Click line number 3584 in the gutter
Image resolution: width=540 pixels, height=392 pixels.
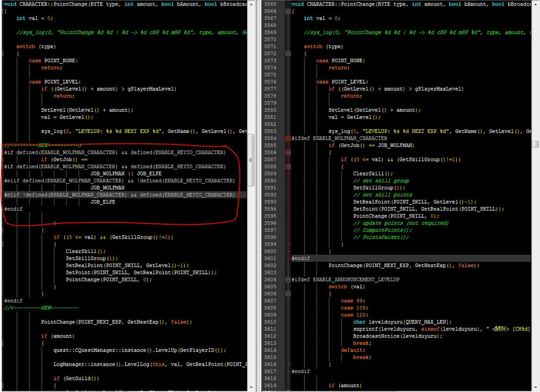tap(270, 139)
